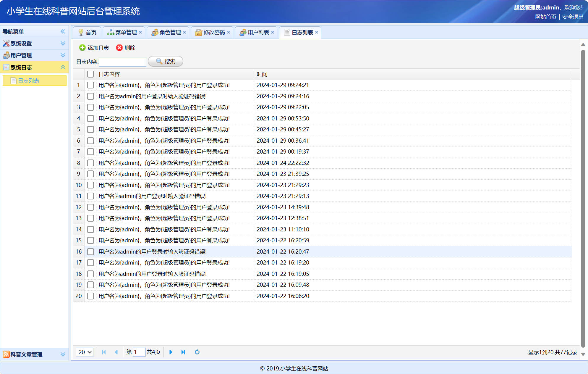Go to next page arrow
588x374 pixels.
pyautogui.click(x=171, y=352)
